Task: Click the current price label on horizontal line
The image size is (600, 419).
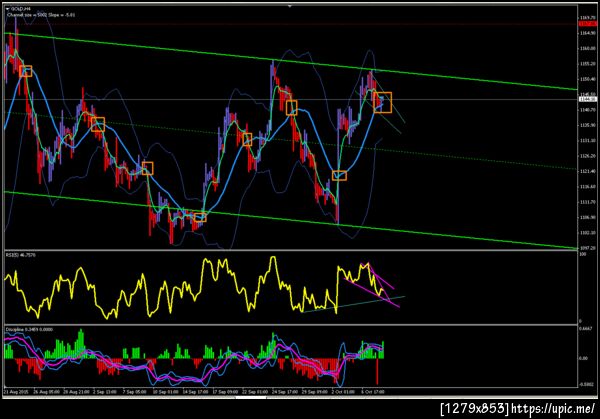Action: [x=587, y=99]
